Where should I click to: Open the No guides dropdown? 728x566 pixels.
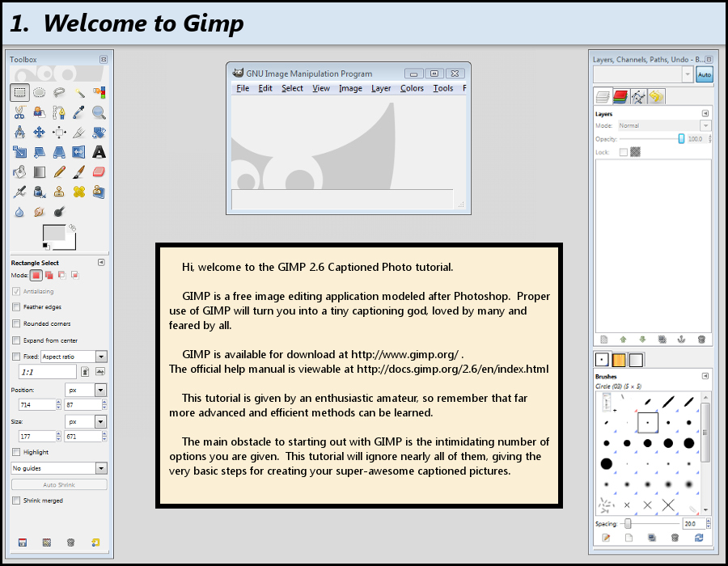coord(59,468)
